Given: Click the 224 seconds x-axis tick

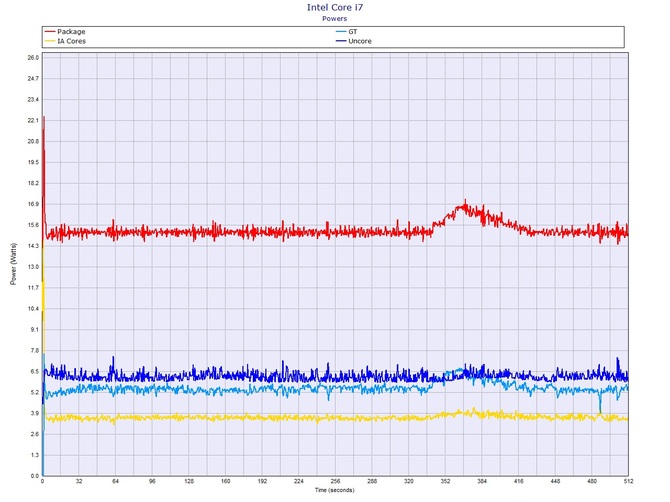Looking at the screenshot, I should (299, 481).
